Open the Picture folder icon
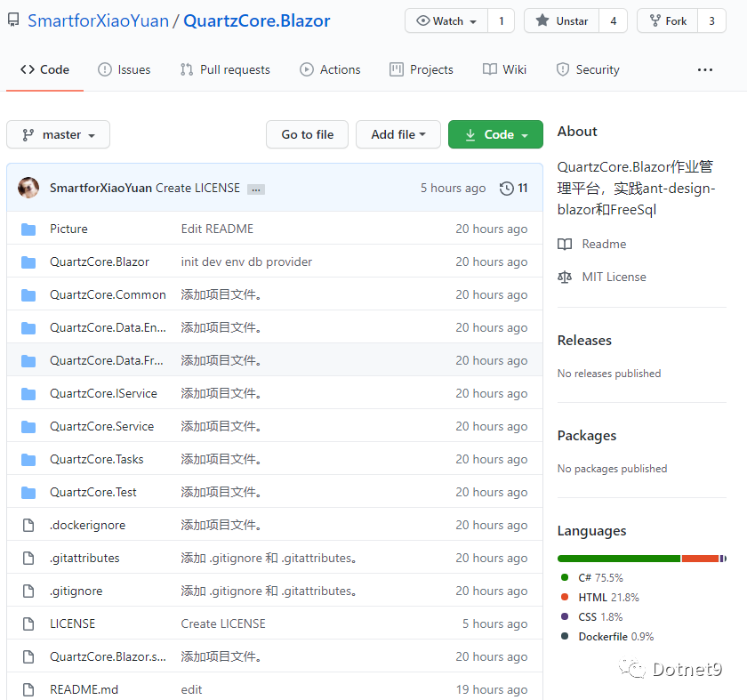 click(28, 229)
